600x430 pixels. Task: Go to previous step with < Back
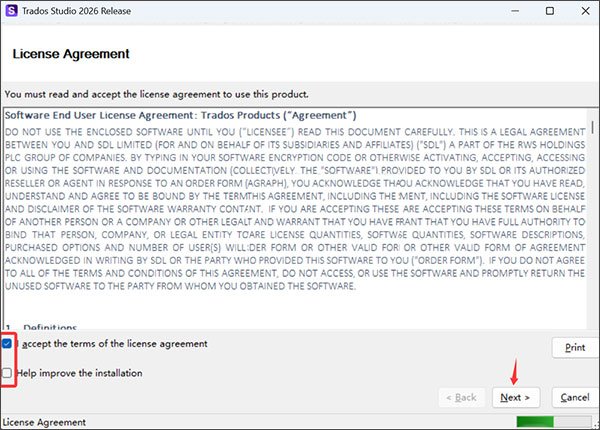coord(461,397)
